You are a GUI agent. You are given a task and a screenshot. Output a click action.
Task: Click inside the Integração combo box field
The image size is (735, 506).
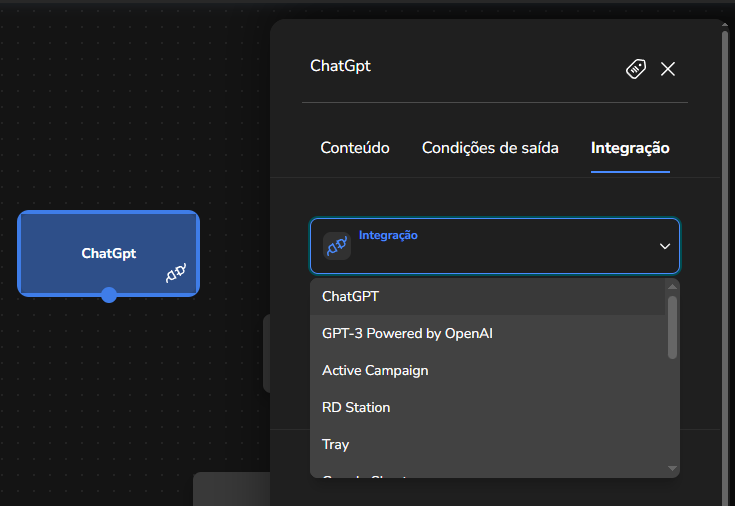495,246
